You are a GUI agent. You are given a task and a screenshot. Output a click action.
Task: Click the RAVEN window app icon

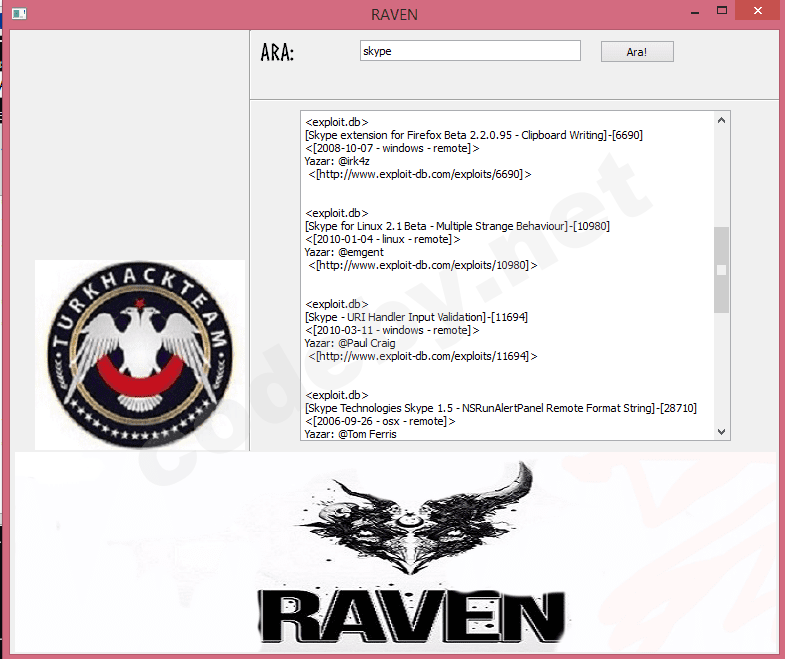pyautogui.click(x=19, y=14)
